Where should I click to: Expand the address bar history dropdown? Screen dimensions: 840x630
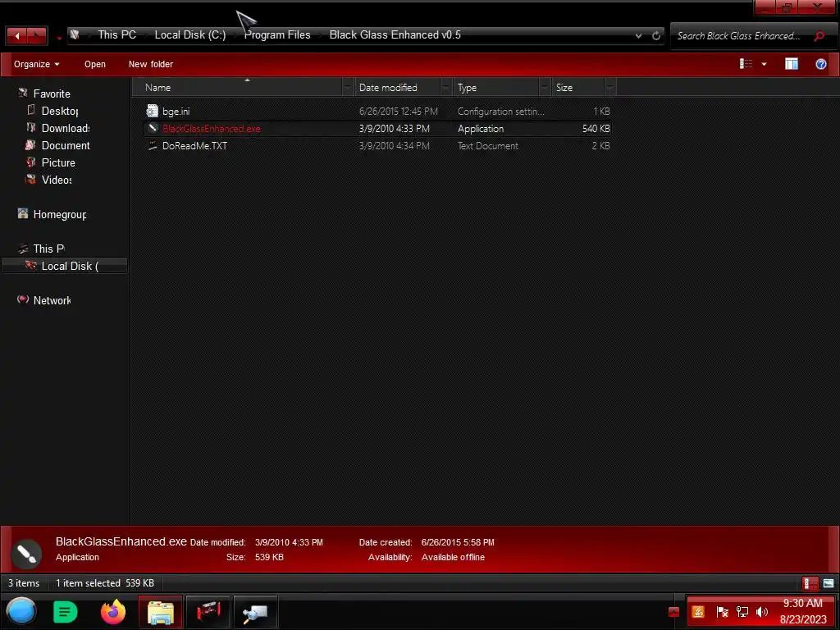pos(638,36)
